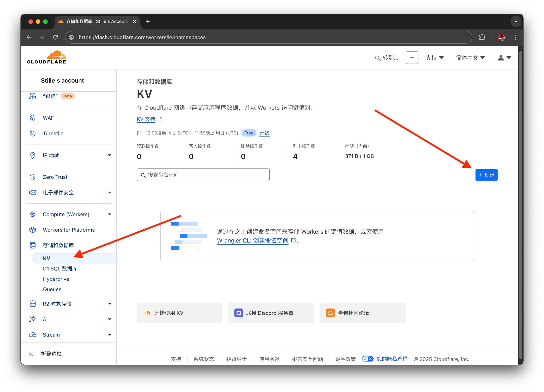Open the 简体中文 language dropdown
This screenshot has width=544, height=392.
click(470, 58)
